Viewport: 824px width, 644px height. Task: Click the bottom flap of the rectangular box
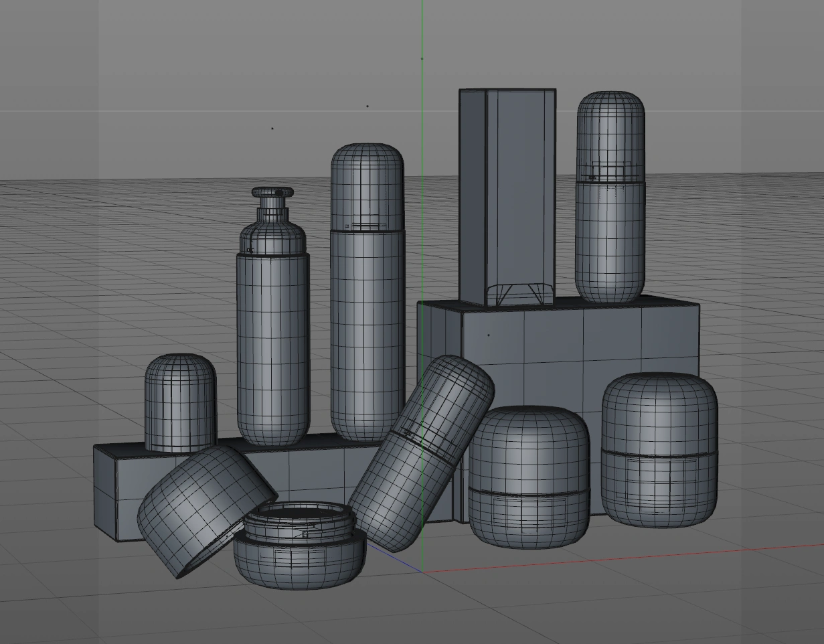(x=519, y=293)
